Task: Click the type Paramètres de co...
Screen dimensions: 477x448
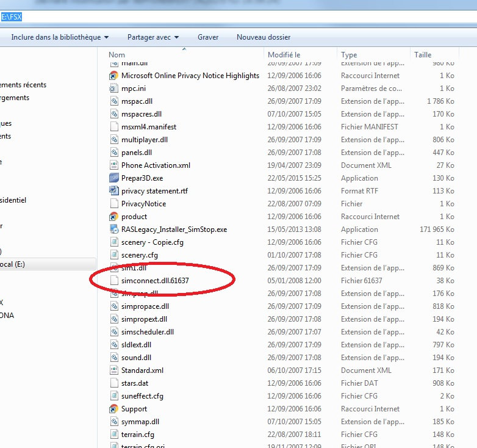Action: [371, 89]
